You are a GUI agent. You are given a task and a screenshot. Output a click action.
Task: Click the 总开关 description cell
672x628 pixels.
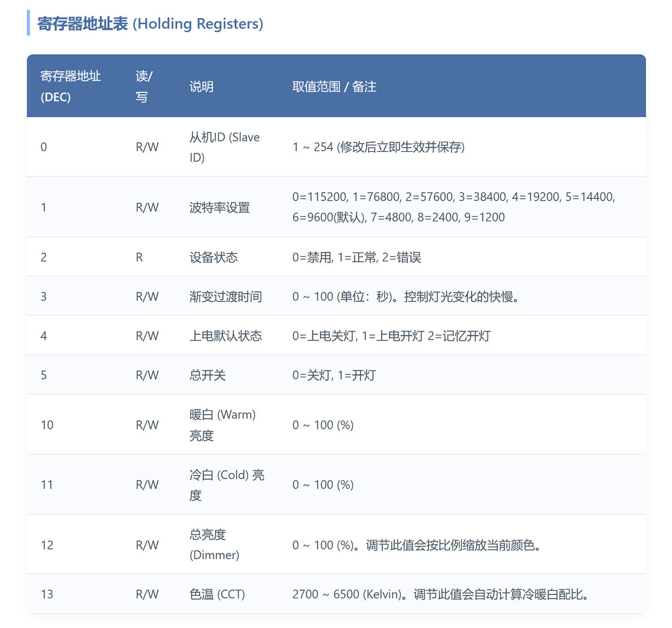coord(207,375)
